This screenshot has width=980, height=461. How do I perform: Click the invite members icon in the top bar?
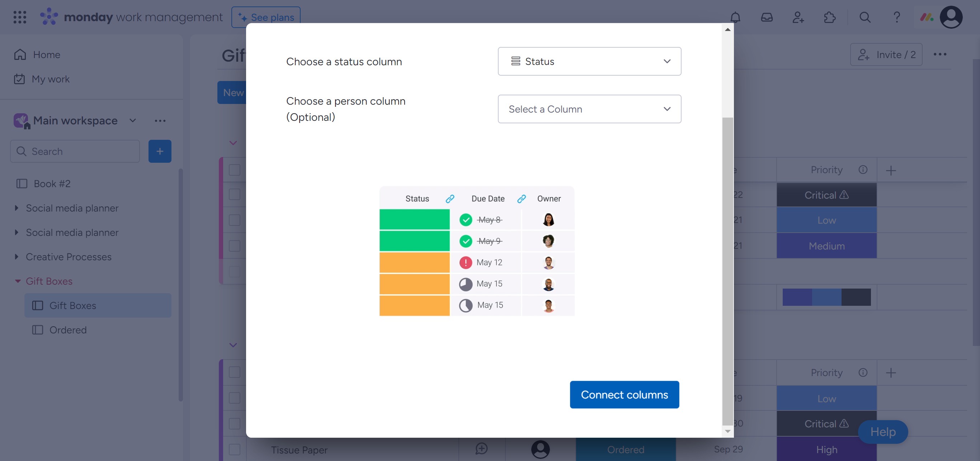798,17
